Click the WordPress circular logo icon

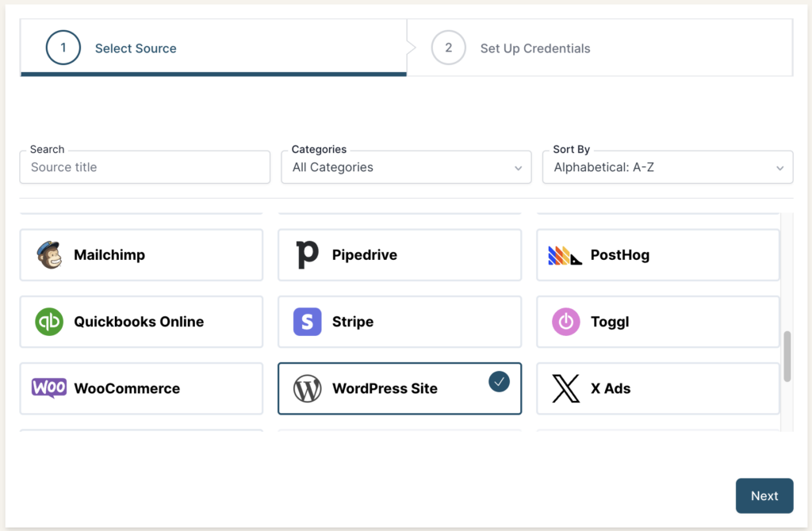(307, 388)
